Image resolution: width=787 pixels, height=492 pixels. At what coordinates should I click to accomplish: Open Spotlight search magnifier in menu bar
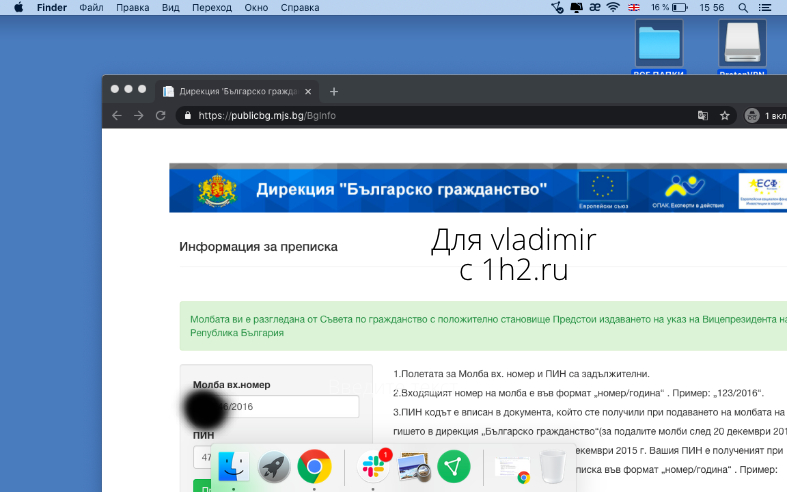tap(741, 7)
